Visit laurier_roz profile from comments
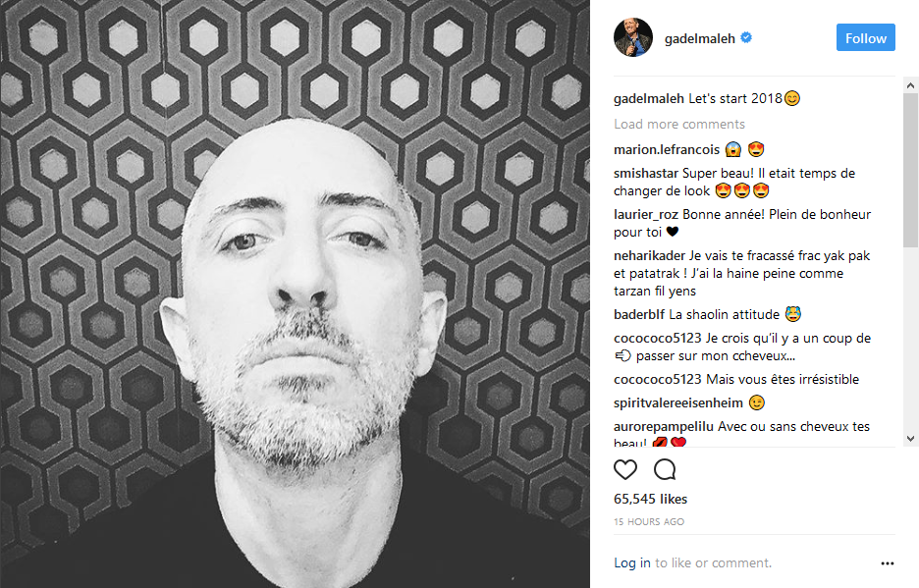This screenshot has width=919, height=588. click(646, 215)
